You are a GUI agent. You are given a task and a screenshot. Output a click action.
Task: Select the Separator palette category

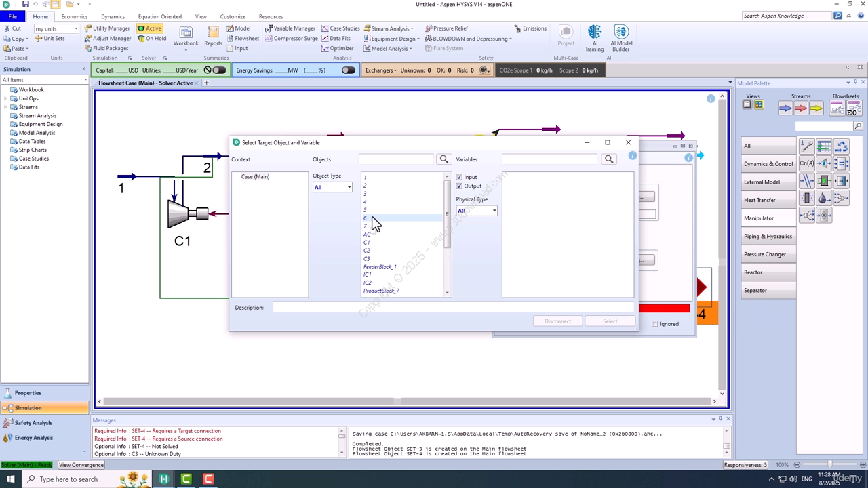point(768,290)
